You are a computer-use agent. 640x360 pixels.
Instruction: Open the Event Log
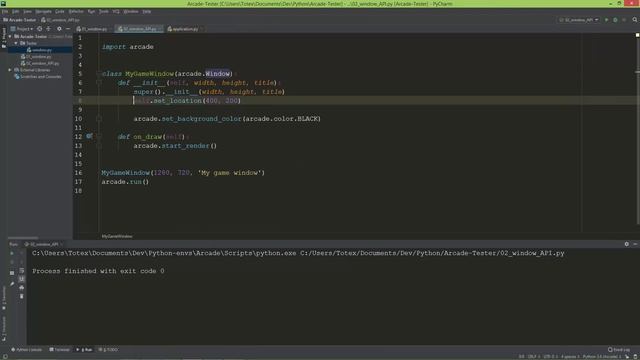click(619, 350)
